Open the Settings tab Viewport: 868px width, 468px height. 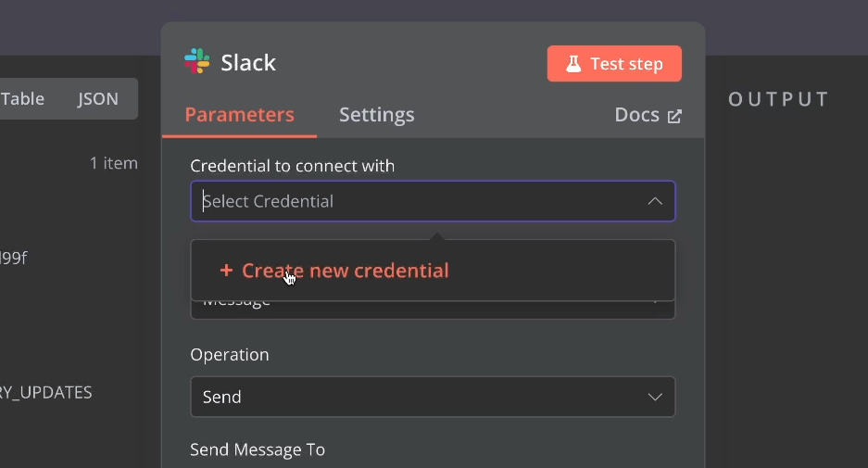(376, 115)
